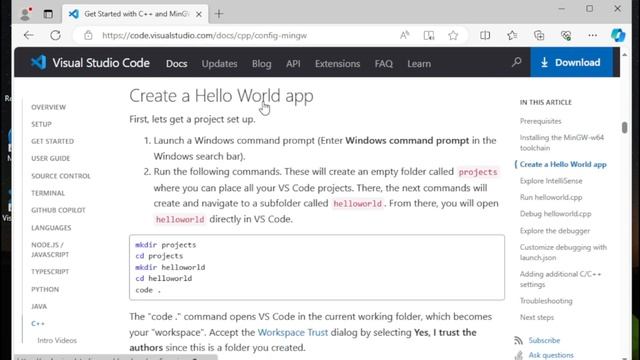This screenshot has width=640, height=360.
Task: Click the address bar URL
Action: click(204, 36)
